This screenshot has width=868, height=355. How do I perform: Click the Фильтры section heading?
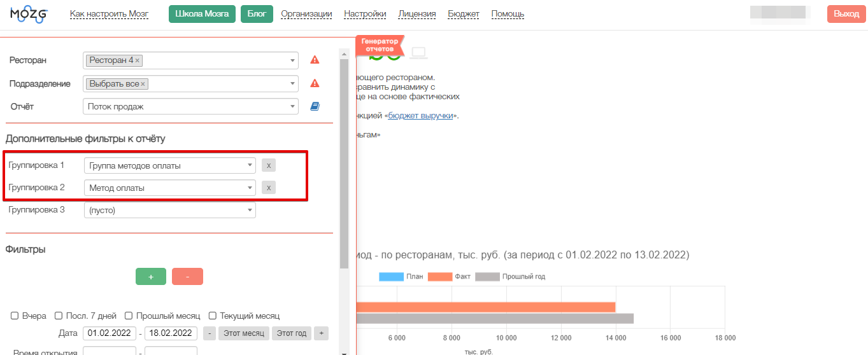coord(25,249)
